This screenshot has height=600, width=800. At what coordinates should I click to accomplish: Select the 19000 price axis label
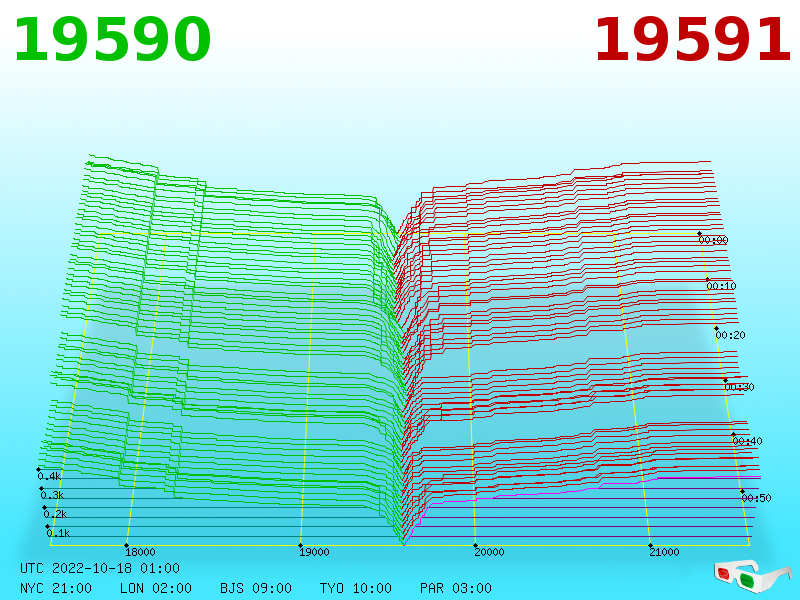[x=314, y=552]
